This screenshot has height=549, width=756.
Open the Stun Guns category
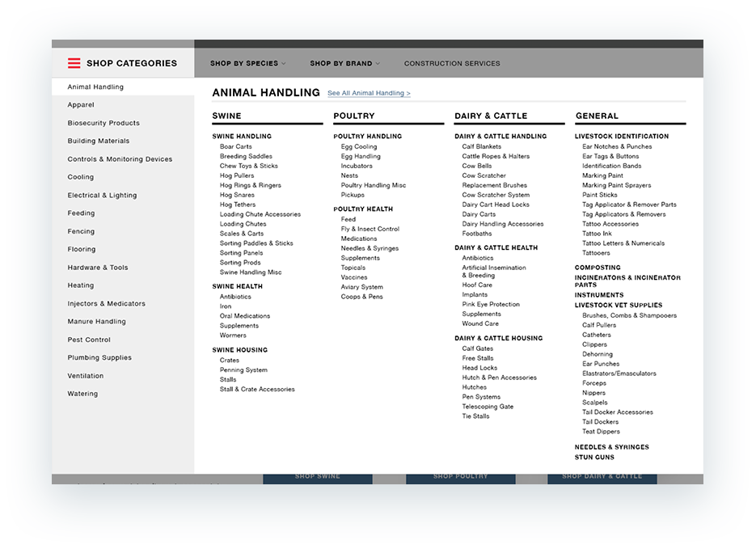tap(595, 457)
